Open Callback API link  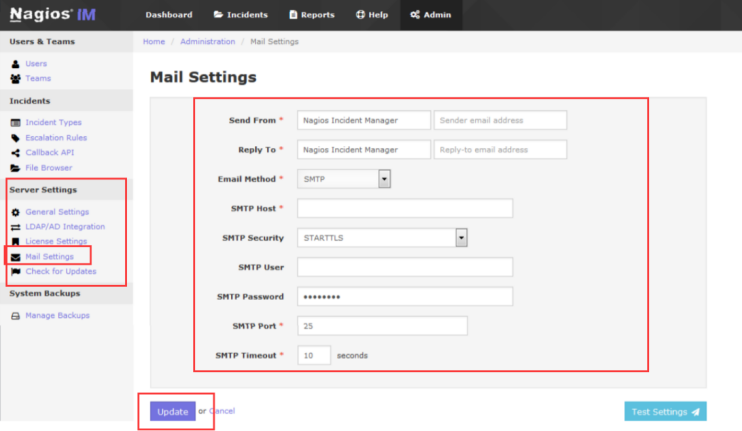(50, 153)
